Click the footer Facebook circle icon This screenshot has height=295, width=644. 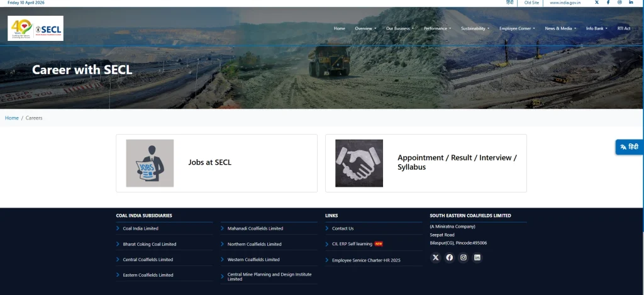pos(449,257)
